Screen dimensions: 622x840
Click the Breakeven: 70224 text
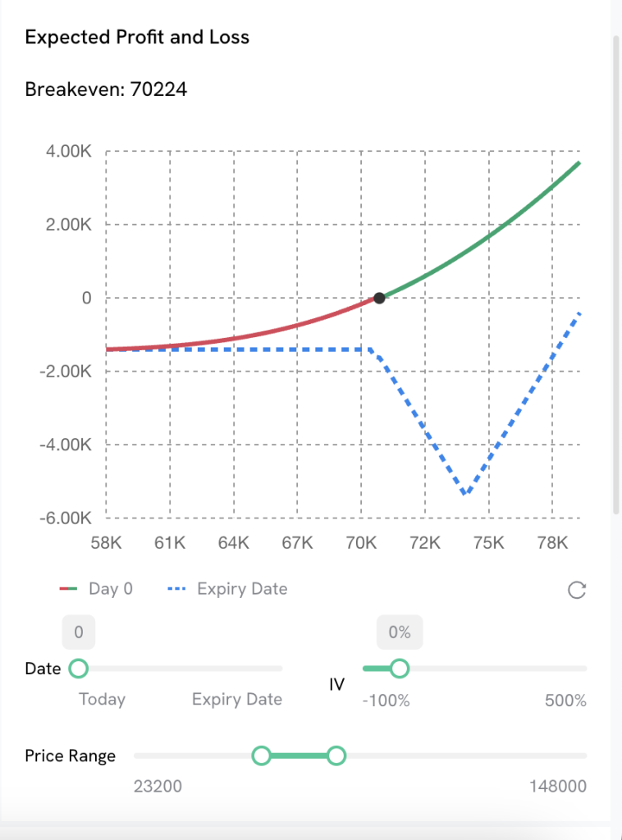pos(106,89)
